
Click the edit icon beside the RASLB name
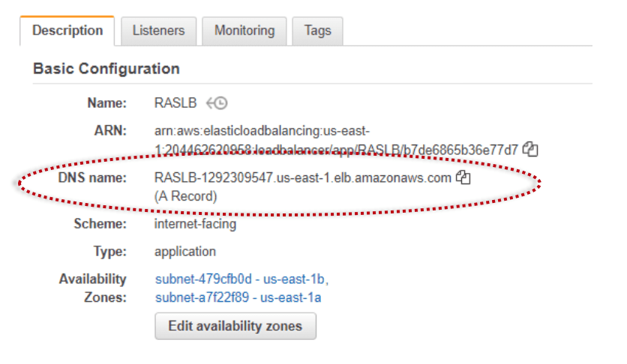[x=217, y=103]
